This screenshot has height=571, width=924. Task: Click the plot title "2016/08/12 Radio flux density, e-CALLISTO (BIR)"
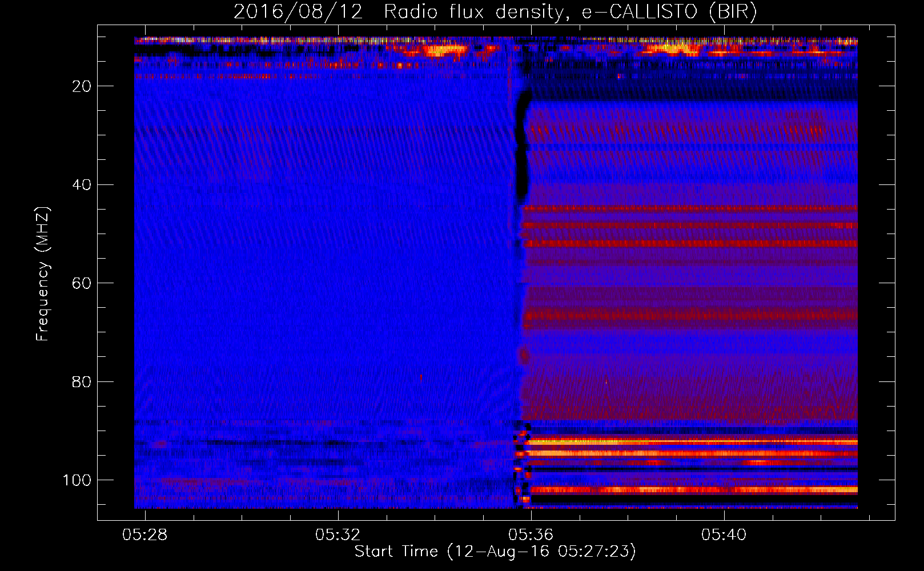point(495,12)
